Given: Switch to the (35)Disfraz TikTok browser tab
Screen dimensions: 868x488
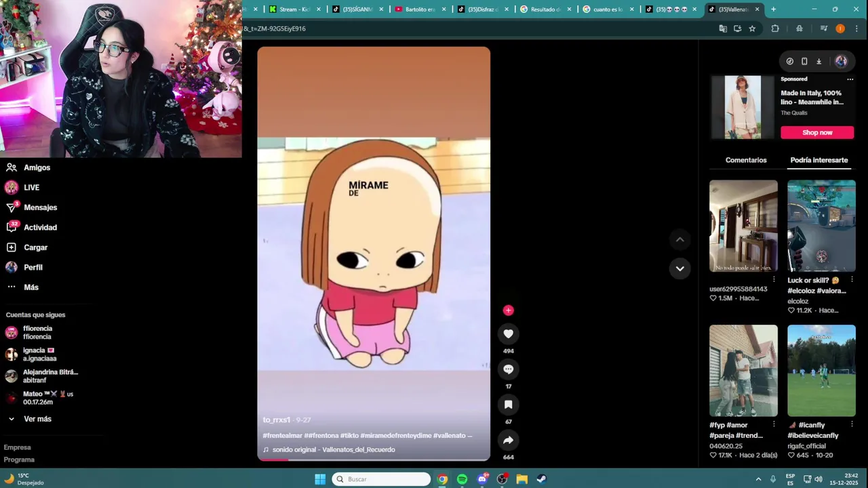Looking at the screenshot, I should click(x=482, y=9).
